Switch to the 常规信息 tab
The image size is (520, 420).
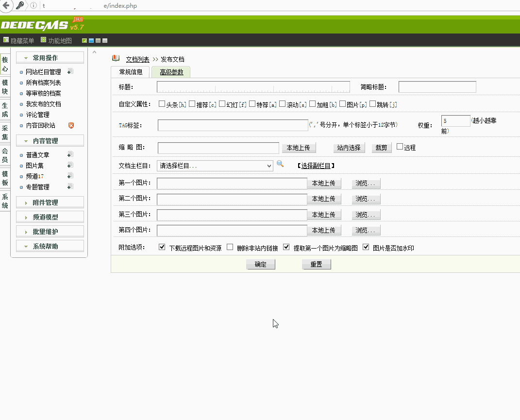[130, 71]
